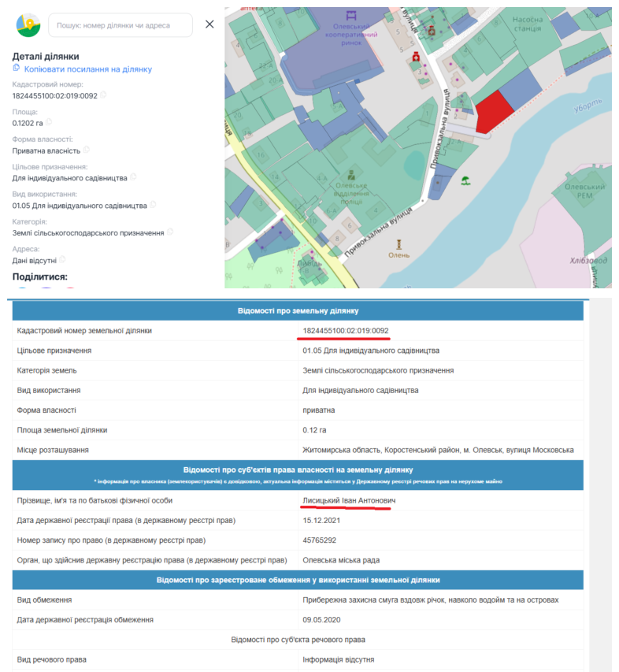Image resolution: width=619 pixels, height=672 pixels.
Task: Copy the 'Землі сільськогосподарського призначення' category value
Action: 170,232
